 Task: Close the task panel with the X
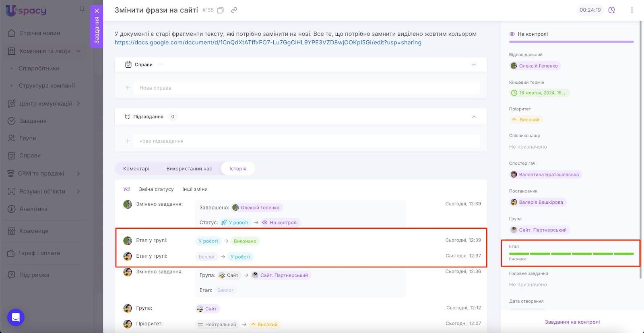97,11
